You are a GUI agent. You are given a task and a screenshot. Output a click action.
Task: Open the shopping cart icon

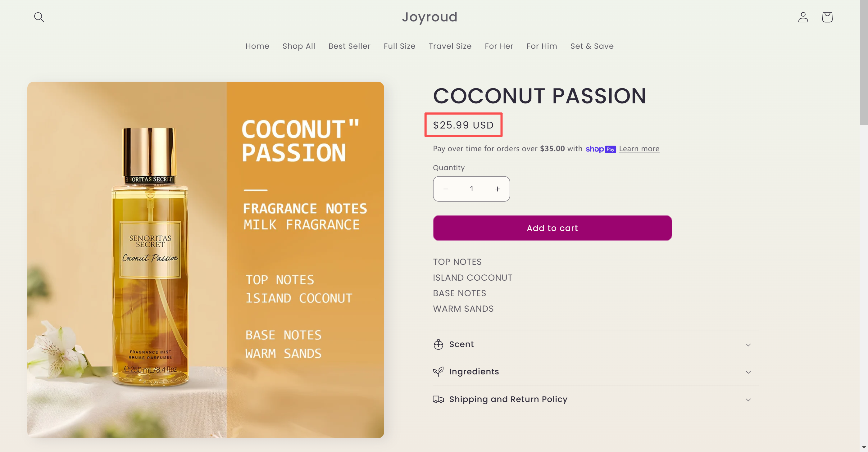[827, 17]
